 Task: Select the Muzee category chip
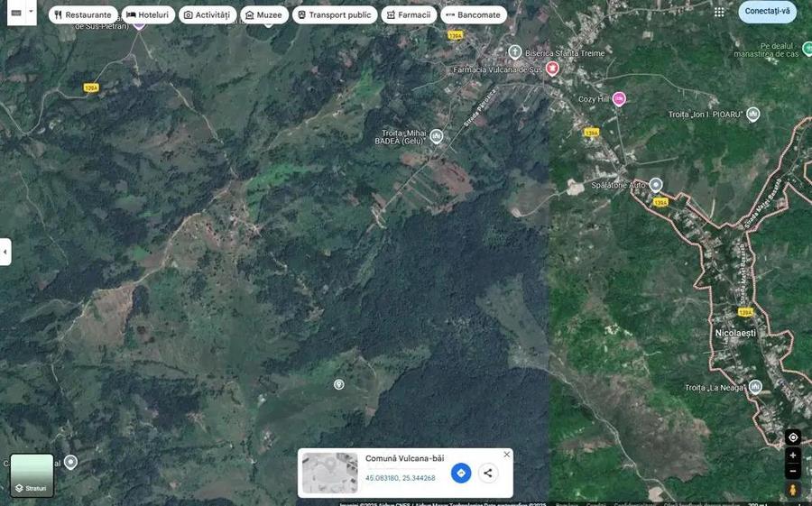click(264, 15)
